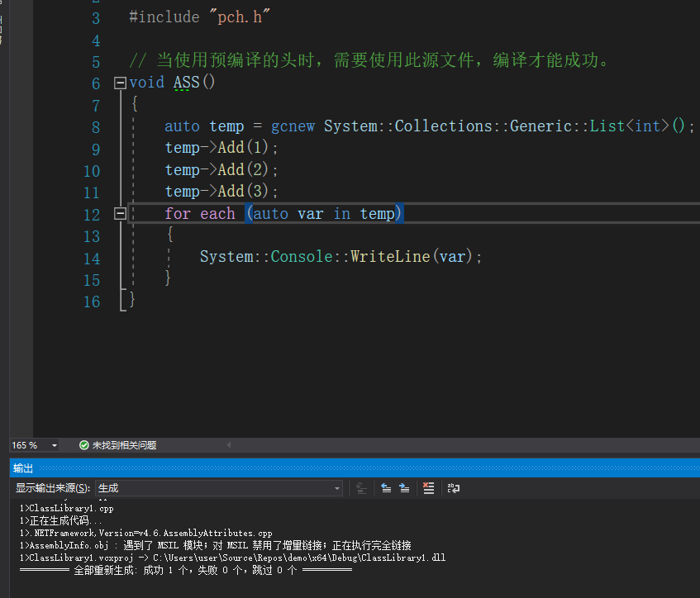Click the go to previous message icon
The image size is (700, 598).
(386, 488)
